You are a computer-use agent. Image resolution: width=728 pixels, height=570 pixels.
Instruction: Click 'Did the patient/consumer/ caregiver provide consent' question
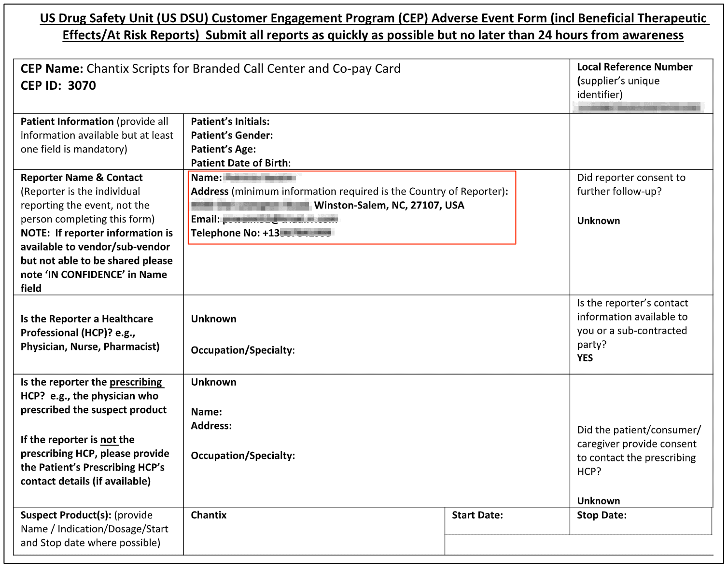pyautogui.click(x=639, y=450)
